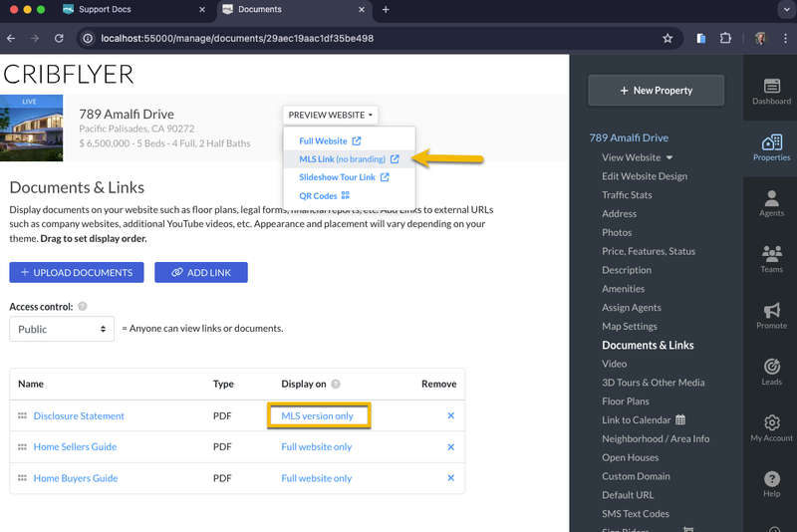
Task: Change Home Buyers Guide display: Full website only
Action: [316, 478]
